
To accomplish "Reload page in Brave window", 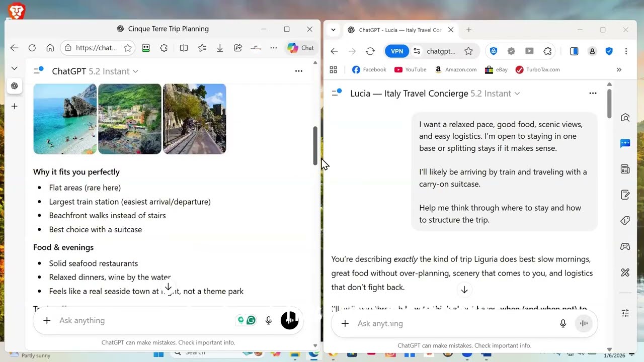I will click(x=370, y=51).
